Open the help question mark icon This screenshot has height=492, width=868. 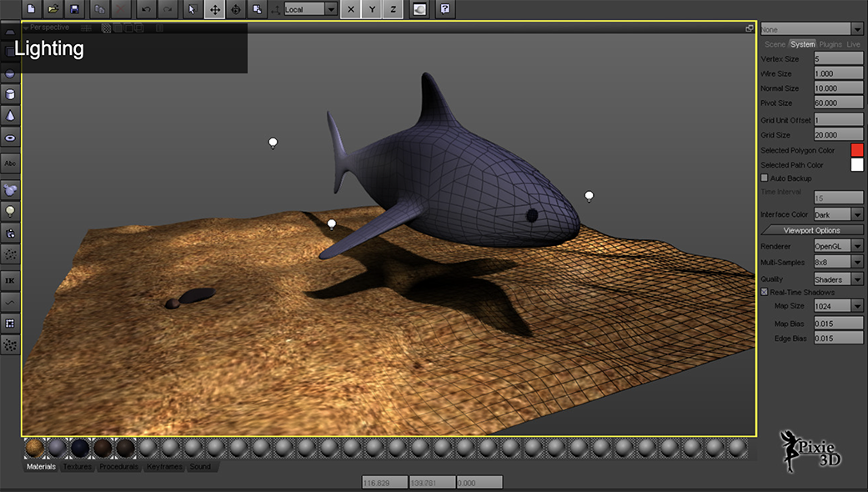pyautogui.click(x=446, y=9)
